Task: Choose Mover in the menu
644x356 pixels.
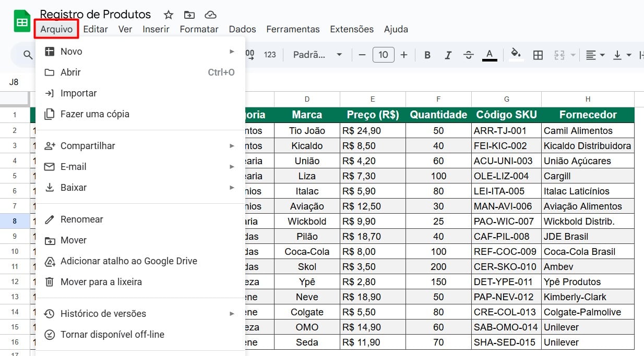Action: pos(140,240)
